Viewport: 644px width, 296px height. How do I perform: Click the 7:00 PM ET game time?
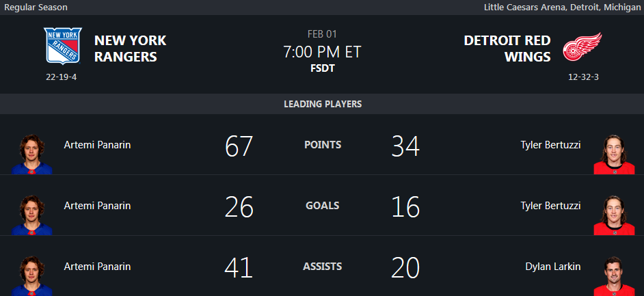(x=322, y=52)
